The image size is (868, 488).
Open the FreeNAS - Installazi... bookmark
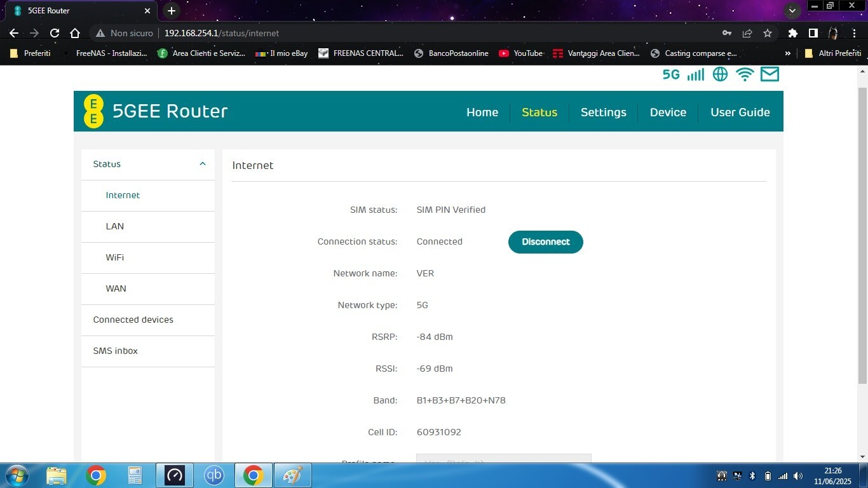pyautogui.click(x=105, y=53)
